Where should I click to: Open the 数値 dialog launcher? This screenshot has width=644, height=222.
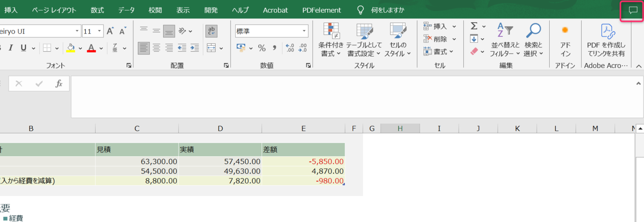308,65
